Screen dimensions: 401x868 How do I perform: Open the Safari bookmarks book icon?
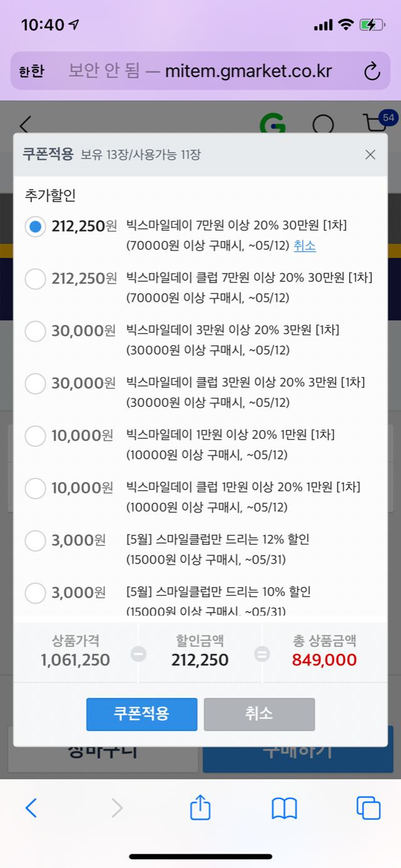tap(284, 809)
